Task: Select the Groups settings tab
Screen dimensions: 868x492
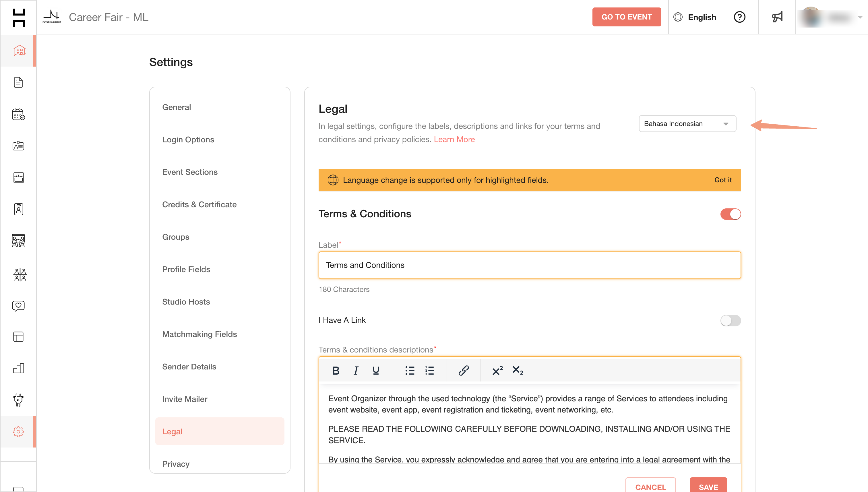Action: [x=176, y=237]
